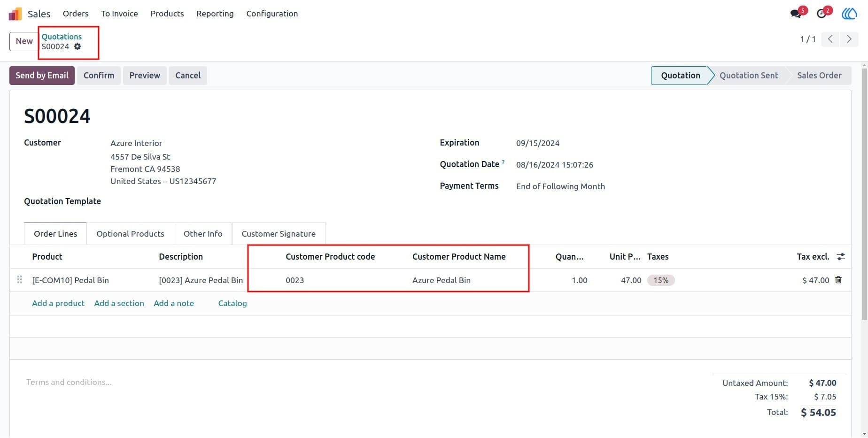Edit the customer product code 0023
The width and height of the screenshot is (868, 438).
pyautogui.click(x=294, y=280)
